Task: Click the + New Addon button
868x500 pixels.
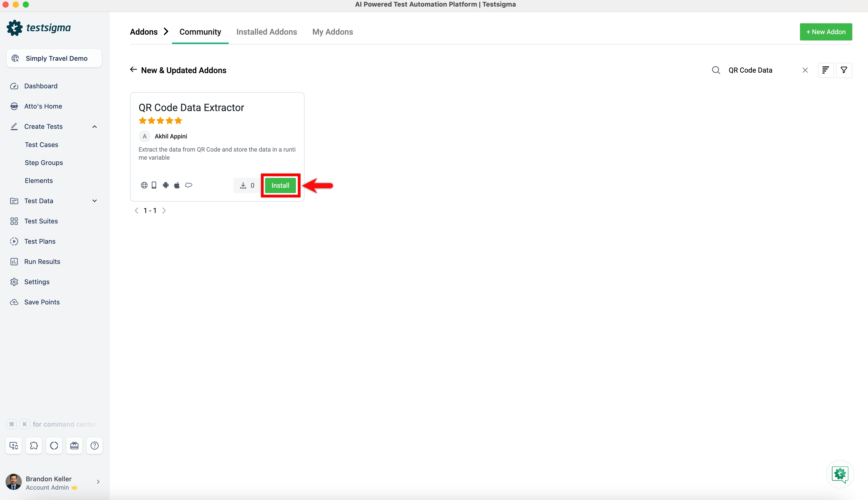Action: 826,32
